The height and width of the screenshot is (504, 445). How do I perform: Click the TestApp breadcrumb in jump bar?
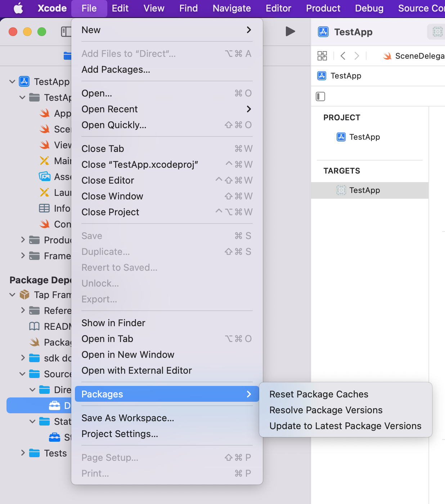(x=340, y=76)
